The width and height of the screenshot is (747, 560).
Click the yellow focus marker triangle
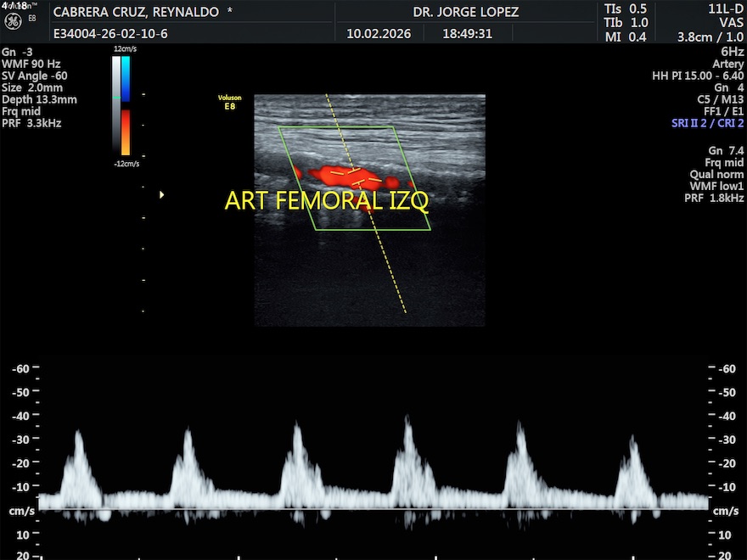161,194
